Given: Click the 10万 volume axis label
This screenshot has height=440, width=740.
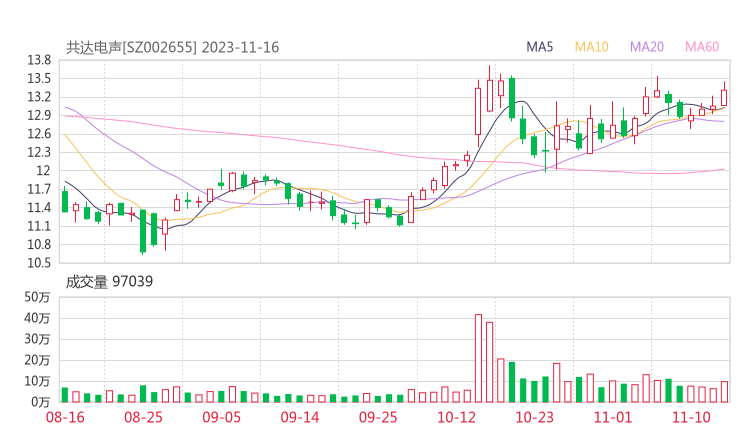Looking at the screenshot, I should point(37,381).
